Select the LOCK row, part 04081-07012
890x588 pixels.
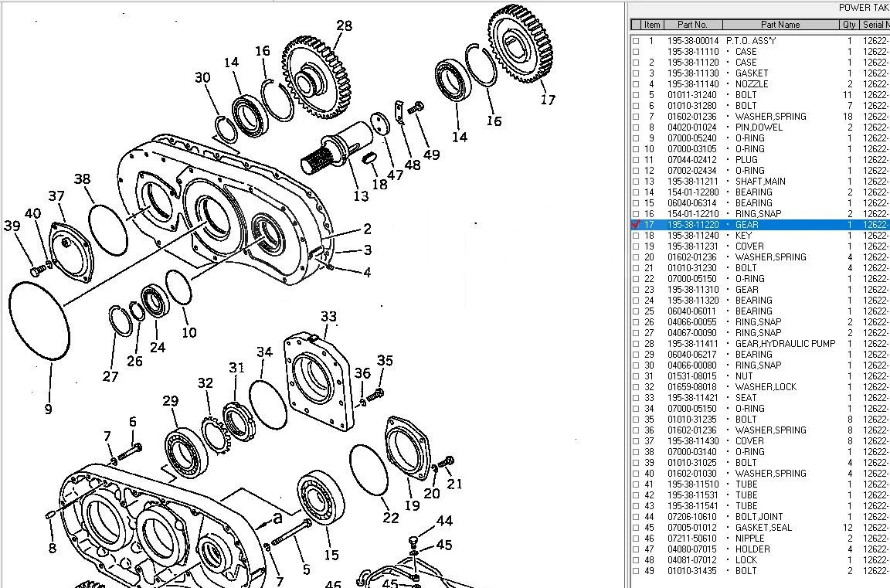click(x=760, y=560)
